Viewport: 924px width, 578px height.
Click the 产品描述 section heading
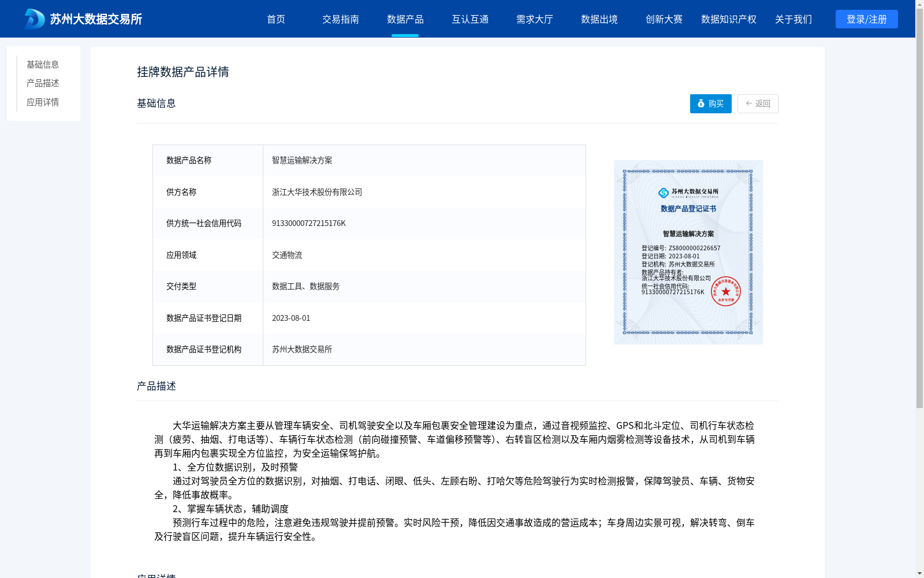pos(157,386)
